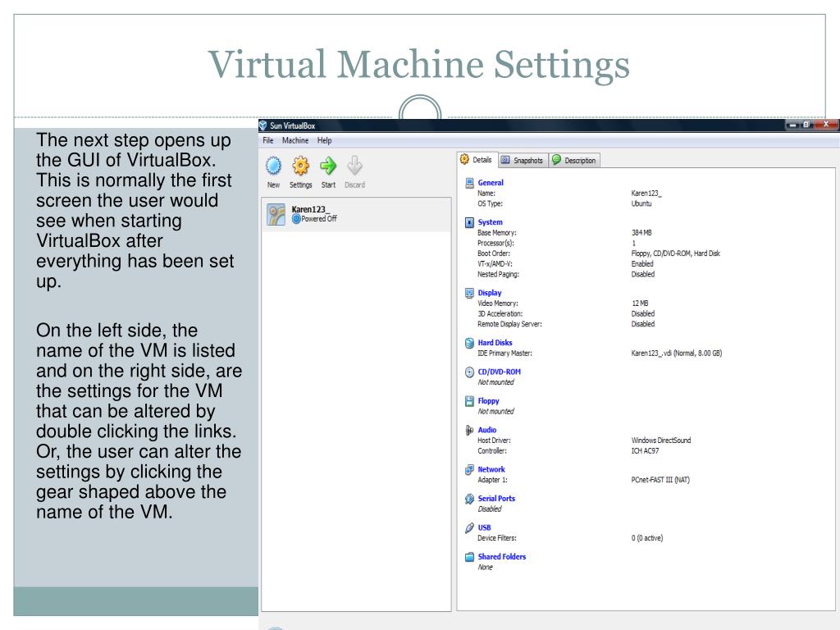Click the Discard toolbar label
The height and width of the screenshot is (630, 840).
click(x=354, y=185)
